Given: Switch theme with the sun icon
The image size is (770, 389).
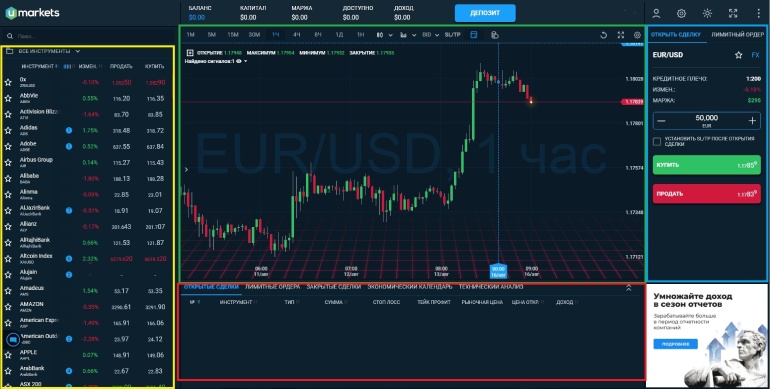Looking at the screenshot, I should click(x=707, y=13).
